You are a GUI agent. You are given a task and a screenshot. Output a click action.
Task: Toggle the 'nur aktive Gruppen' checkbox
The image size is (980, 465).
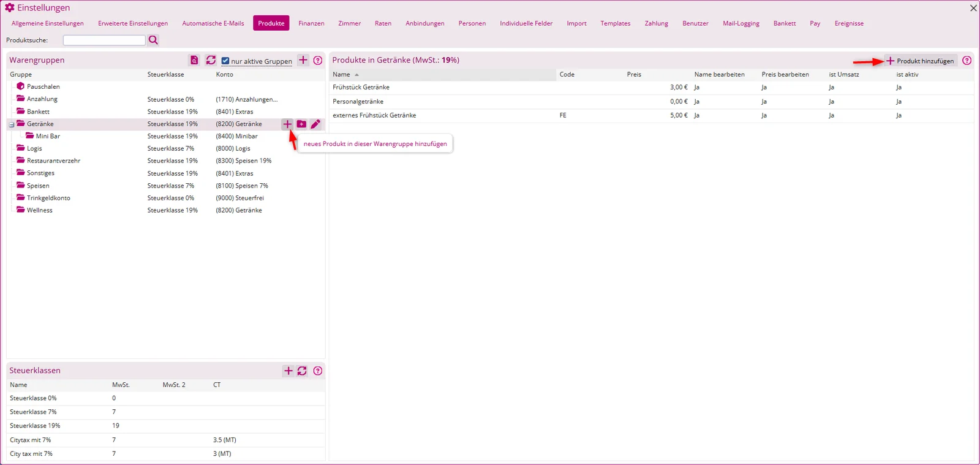[225, 61]
